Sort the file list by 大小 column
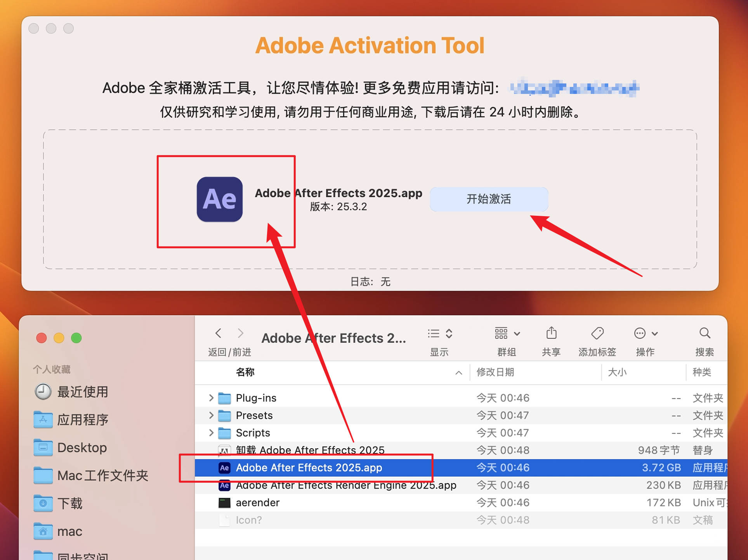The image size is (748, 560). pyautogui.click(x=617, y=372)
